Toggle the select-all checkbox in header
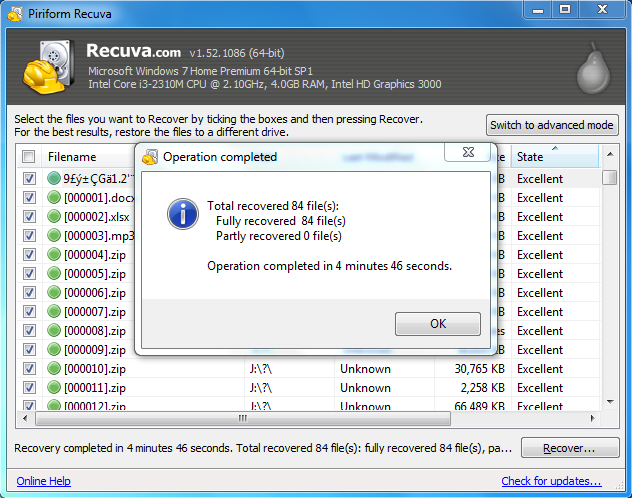Image resolution: width=632 pixels, height=498 pixels. tap(29, 157)
